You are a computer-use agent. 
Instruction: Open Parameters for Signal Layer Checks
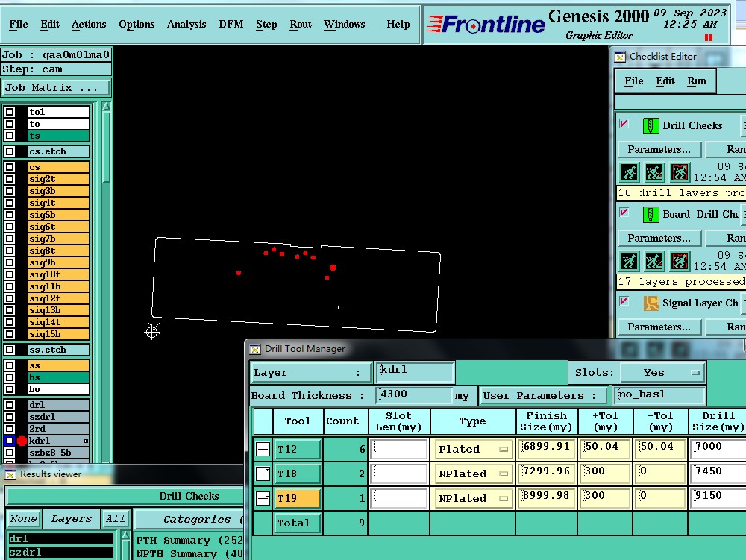pos(659,327)
